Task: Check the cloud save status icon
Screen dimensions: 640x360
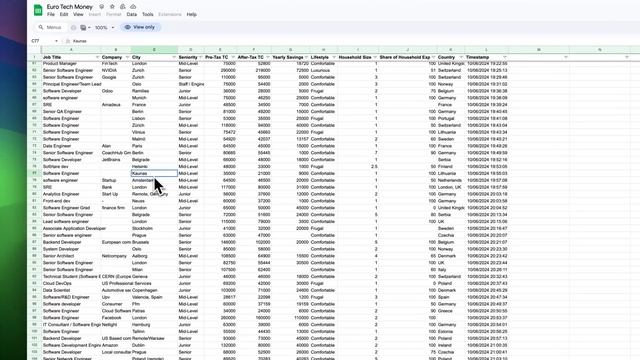Action: (133, 7)
